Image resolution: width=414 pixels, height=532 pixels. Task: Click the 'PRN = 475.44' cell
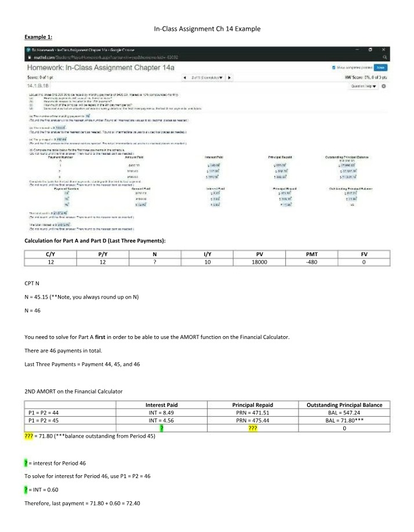point(253,420)
